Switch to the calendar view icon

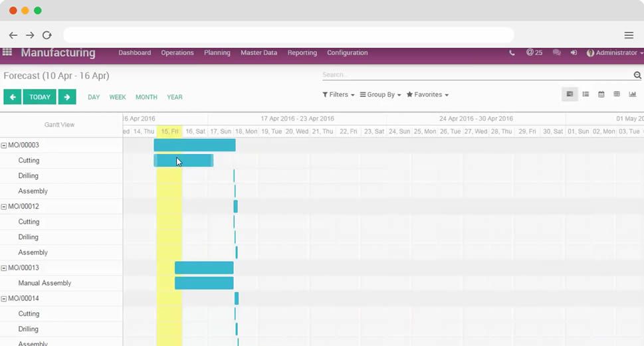601,94
